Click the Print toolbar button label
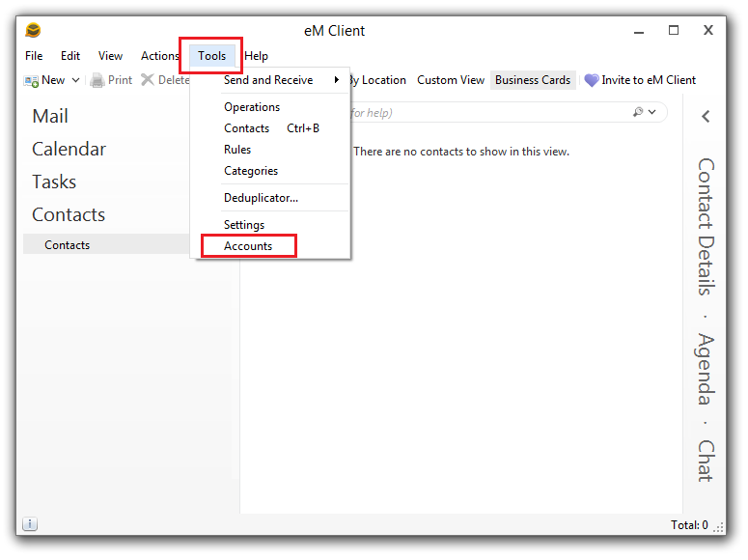This screenshot has height=560, width=748. click(120, 80)
